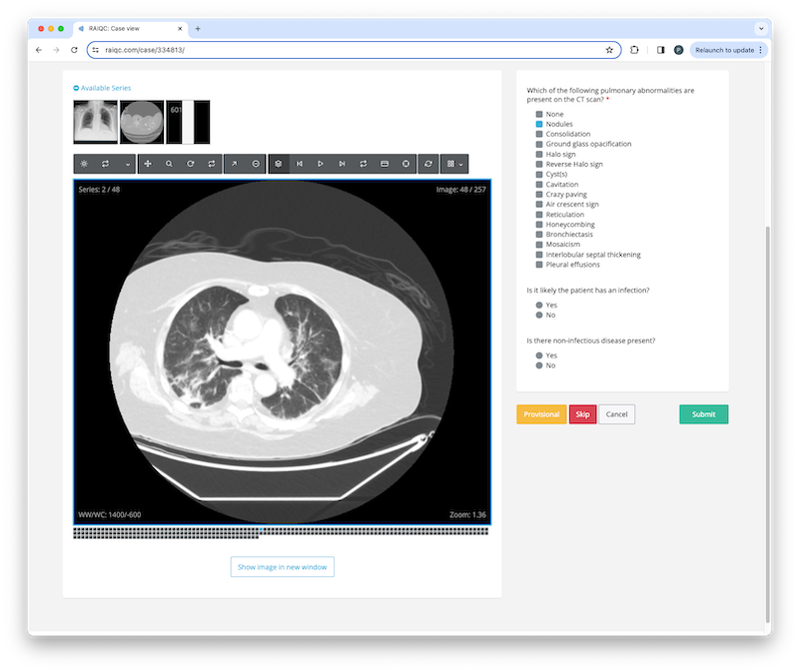Bookmark this page with the star icon
The image size is (799, 672).
pyautogui.click(x=609, y=49)
